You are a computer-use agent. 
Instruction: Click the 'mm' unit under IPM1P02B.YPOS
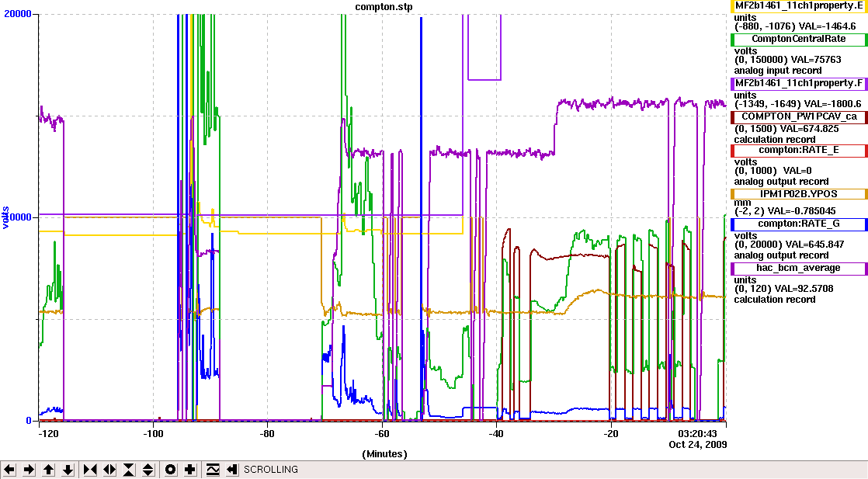[742, 203]
